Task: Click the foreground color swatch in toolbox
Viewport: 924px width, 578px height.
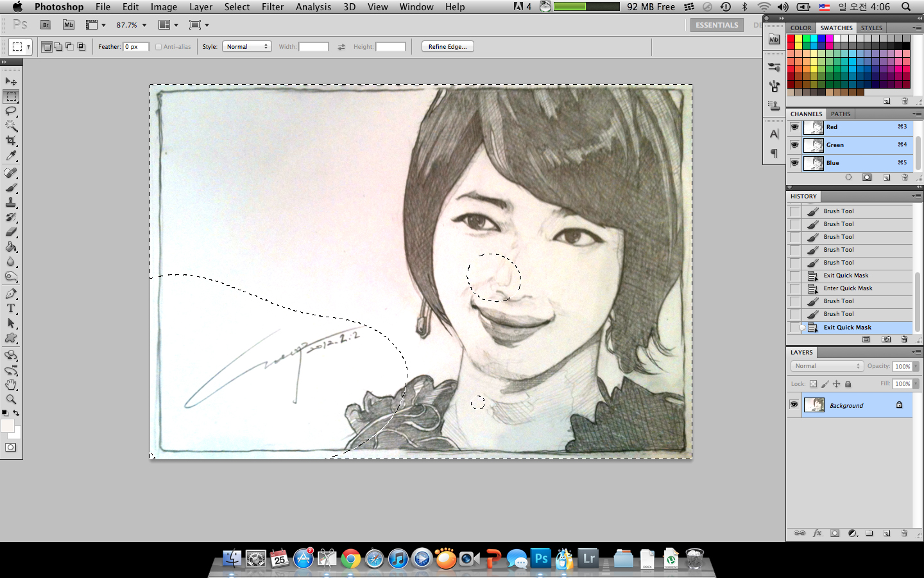Action: pyautogui.click(x=8, y=426)
